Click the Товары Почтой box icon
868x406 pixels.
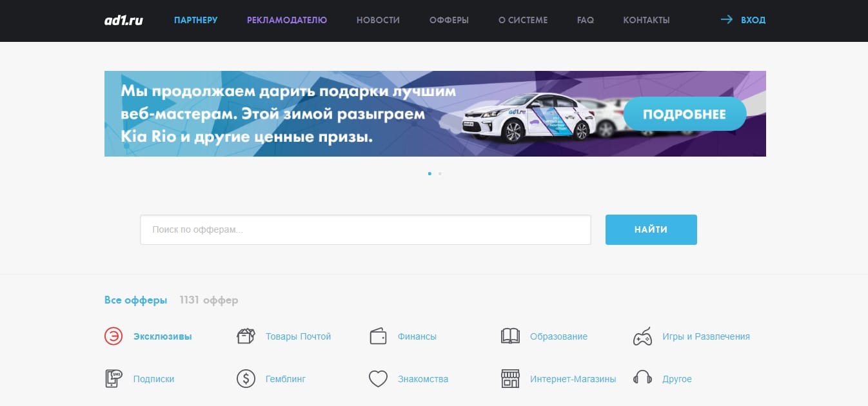click(246, 336)
